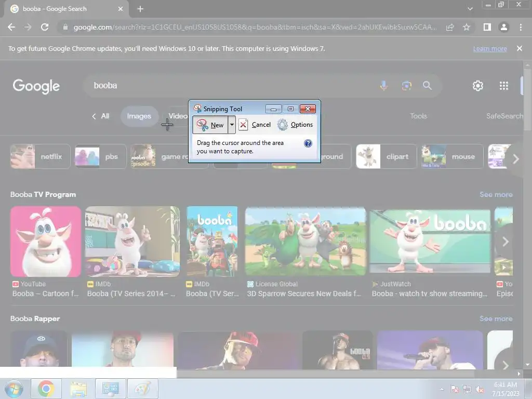Click the Paint icon in taskbar

(x=142, y=389)
